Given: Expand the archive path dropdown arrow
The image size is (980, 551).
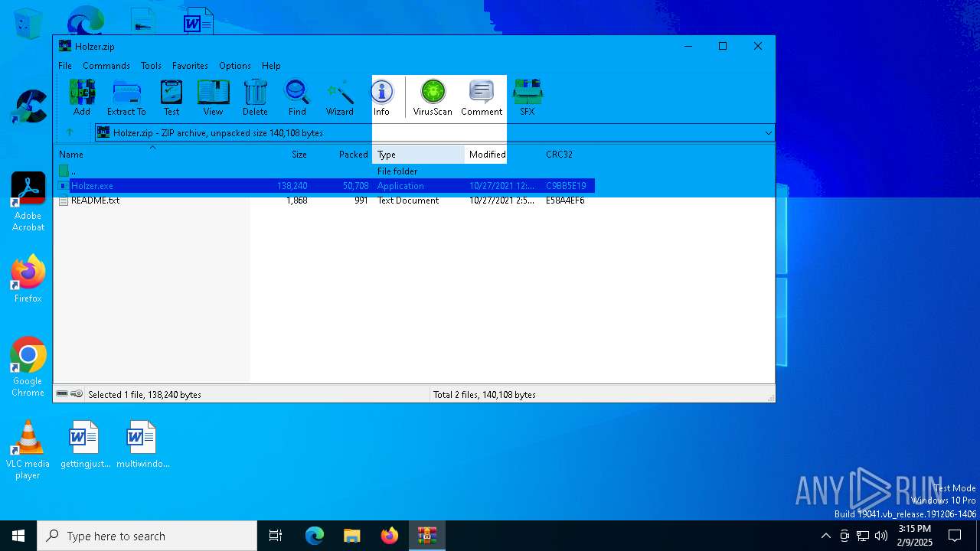Looking at the screenshot, I should (x=768, y=133).
